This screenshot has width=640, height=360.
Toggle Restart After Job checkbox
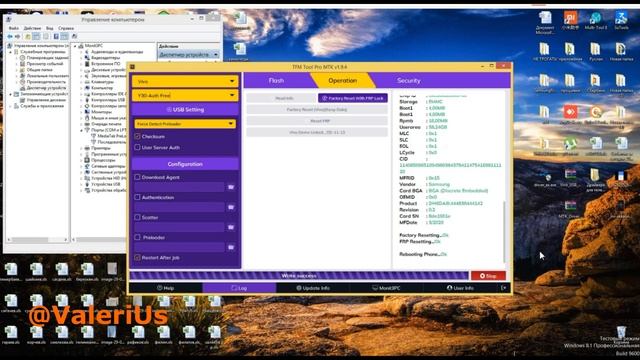(x=138, y=258)
